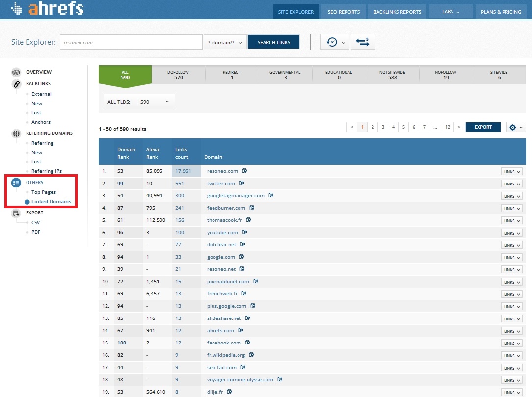
Task: Select the Sitewide 6 filter tab
Action: tap(499, 75)
